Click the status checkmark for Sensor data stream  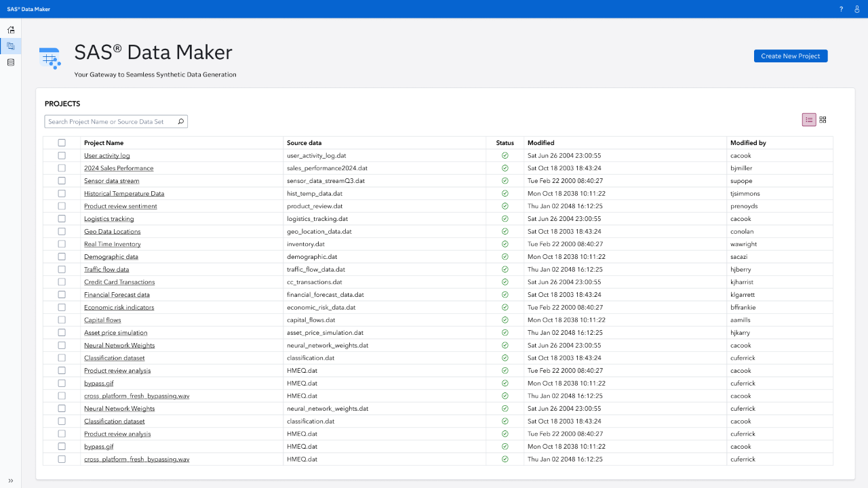coord(505,181)
